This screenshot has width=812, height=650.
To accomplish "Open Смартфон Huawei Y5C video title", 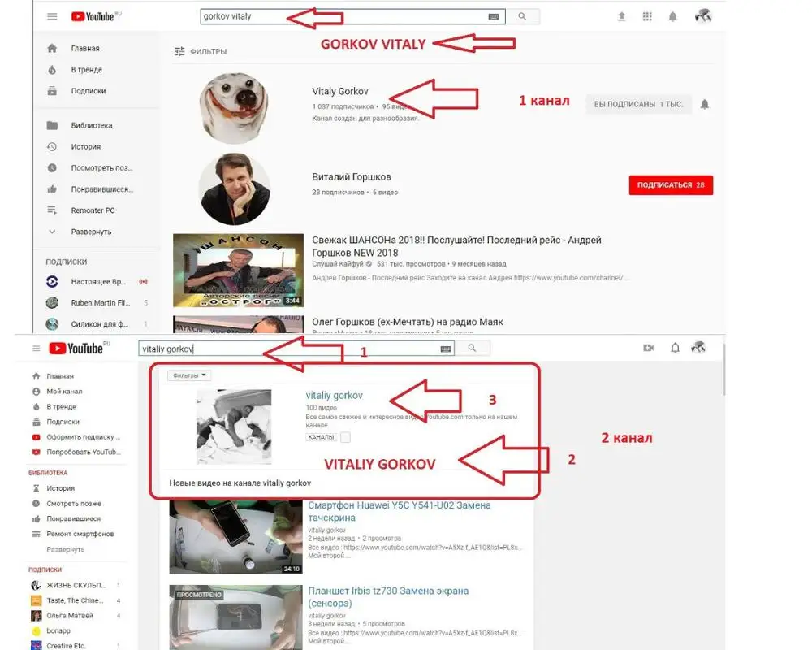I will (399, 512).
